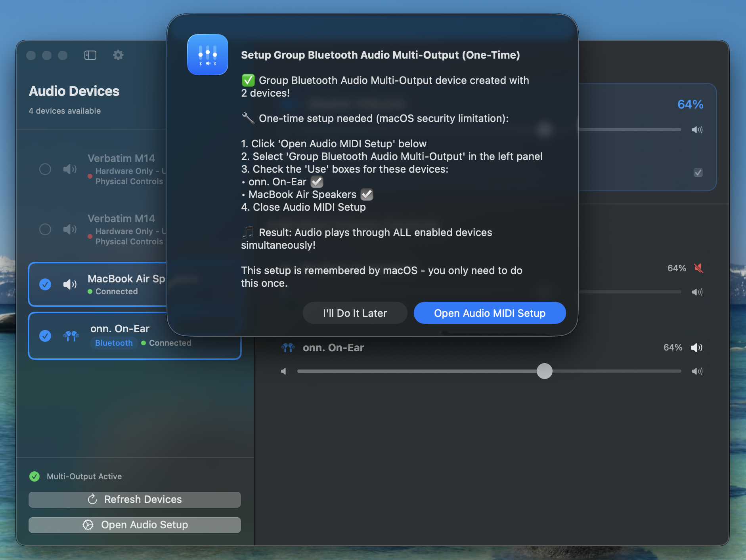Click the onn. On-Ear volume slider knob
This screenshot has height=560, width=746.
coord(544,371)
